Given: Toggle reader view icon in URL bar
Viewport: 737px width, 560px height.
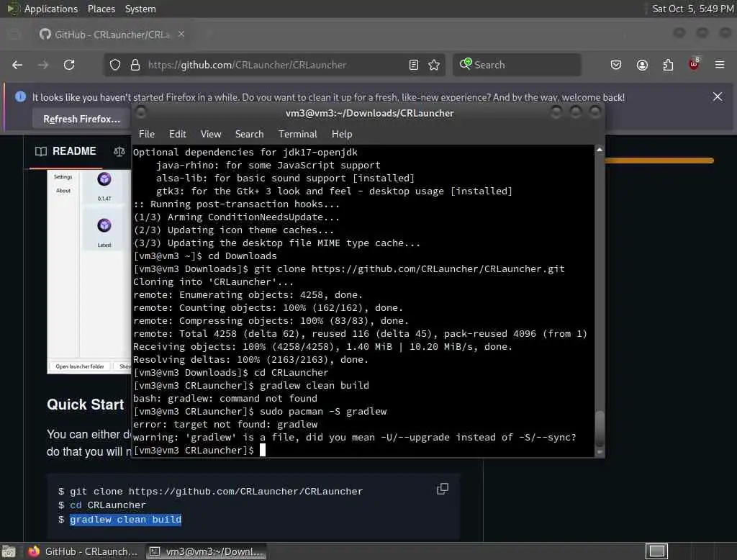Looking at the screenshot, I should [x=414, y=65].
